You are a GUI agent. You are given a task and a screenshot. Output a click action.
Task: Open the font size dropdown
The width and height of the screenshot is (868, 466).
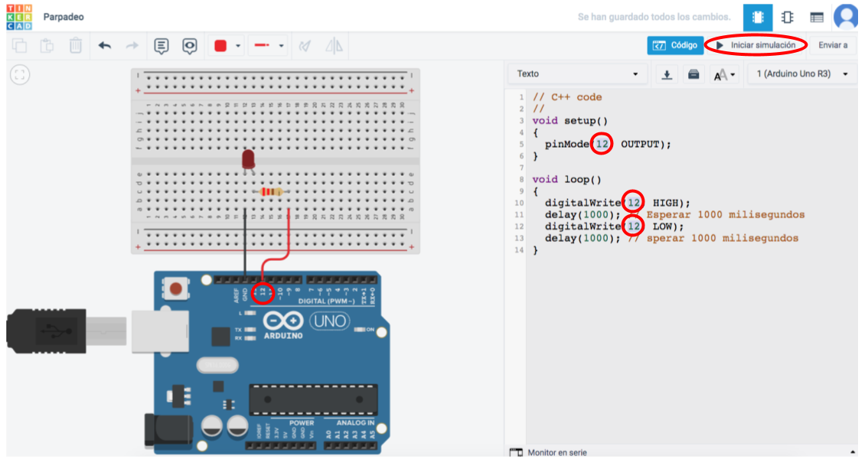point(724,74)
